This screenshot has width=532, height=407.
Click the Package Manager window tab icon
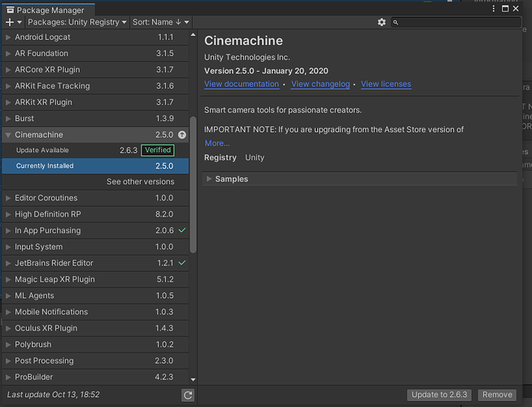(x=11, y=11)
